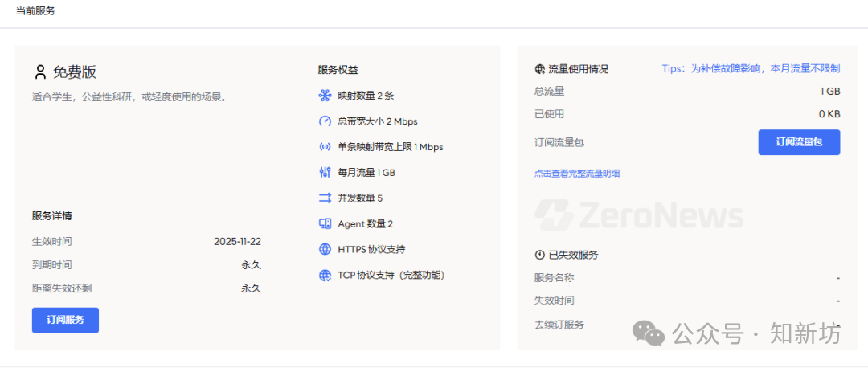Open the 点击查看完整流量明细 link
Viewport: 868px width, 368px height.
577,174
